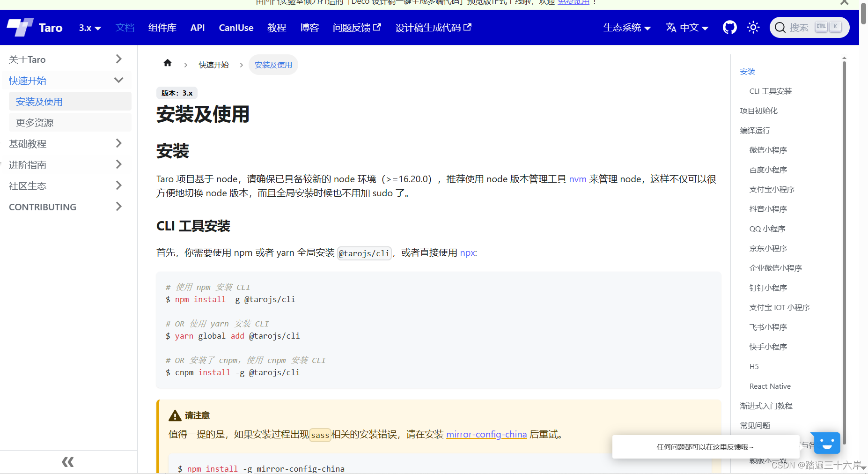The width and height of the screenshot is (868, 474).
Task: Jump to 支付宝小程序 in contents
Action: (x=772, y=189)
